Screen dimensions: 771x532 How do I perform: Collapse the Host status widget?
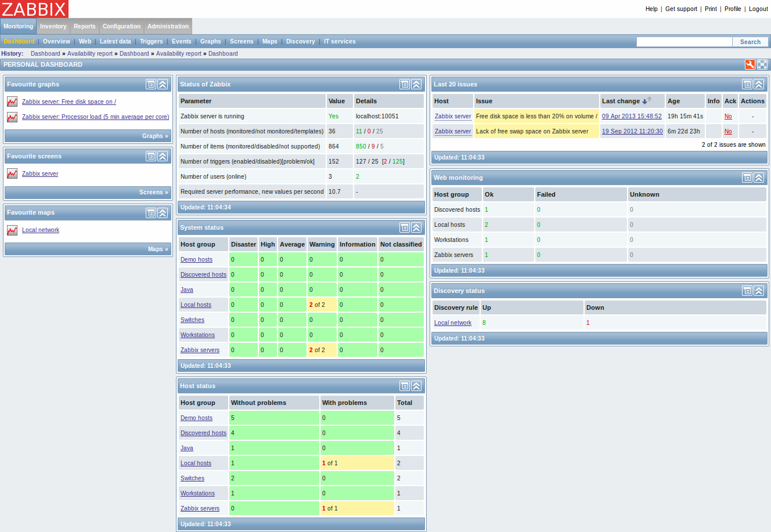click(x=416, y=386)
